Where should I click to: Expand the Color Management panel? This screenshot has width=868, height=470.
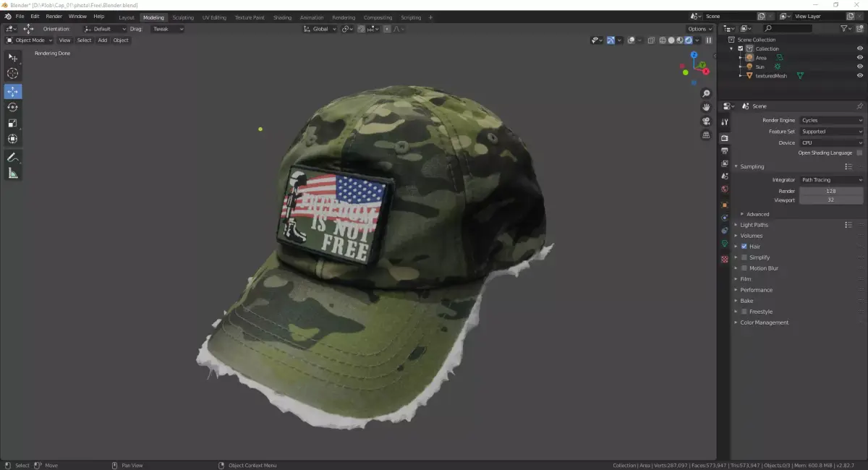(764, 322)
